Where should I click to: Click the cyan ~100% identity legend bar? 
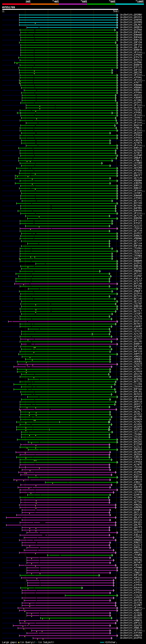[130, 4]
